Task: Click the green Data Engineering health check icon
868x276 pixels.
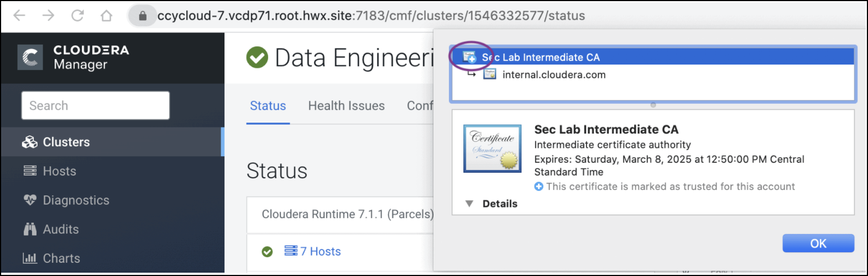Action: pyautogui.click(x=257, y=57)
